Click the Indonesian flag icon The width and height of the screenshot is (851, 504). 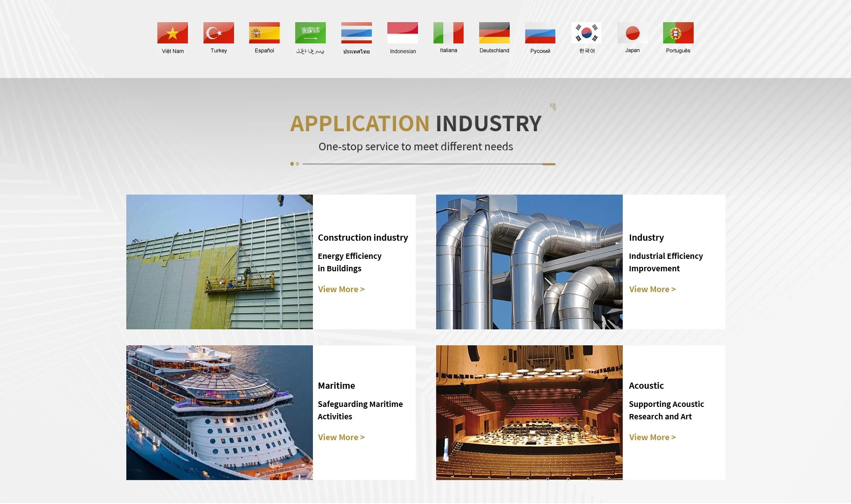coord(402,33)
